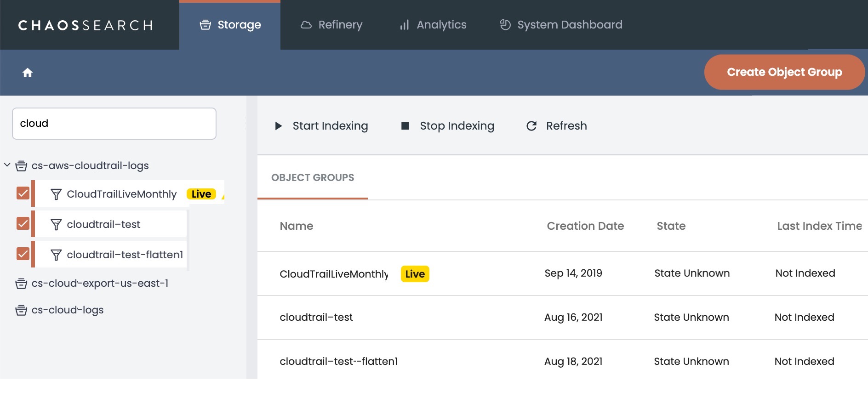Switch to the Analytics tab
Screen dimensions: 868x398
pos(433,25)
